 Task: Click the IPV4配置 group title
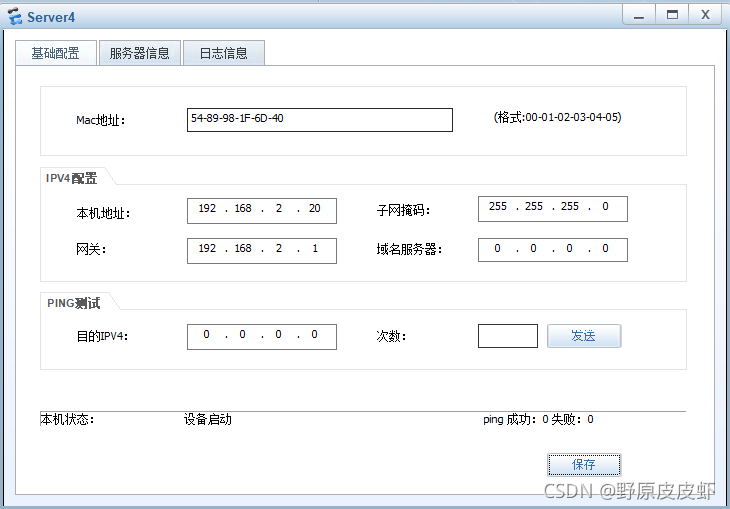pyautogui.click(x=72, y=178)
